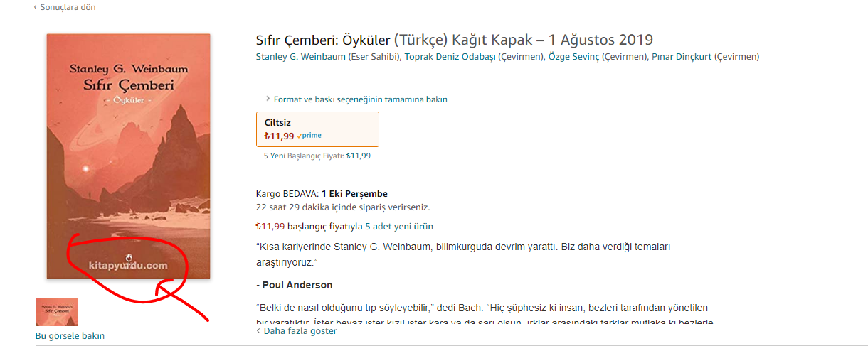Image resolution: width=868 pixels, height=346 pixels.
Task: Open translator Toprak Deniz Odabaşı link
Action: [450, 57]
